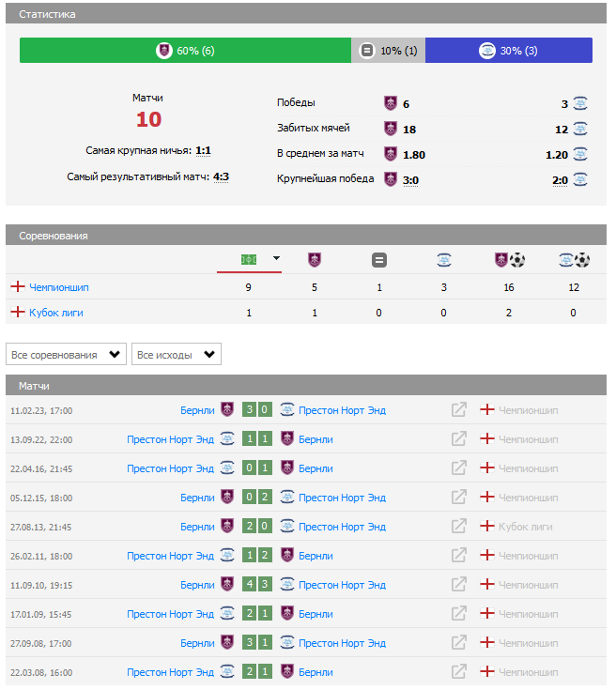Viewport: 616px width, 690px height.
Task: Expand the sort arrow in competitions header
Action: pyautogui.click(x=276, y=258)
